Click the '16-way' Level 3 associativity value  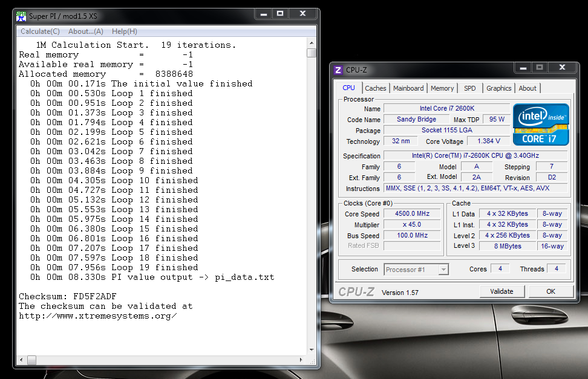tap(552, 246)
